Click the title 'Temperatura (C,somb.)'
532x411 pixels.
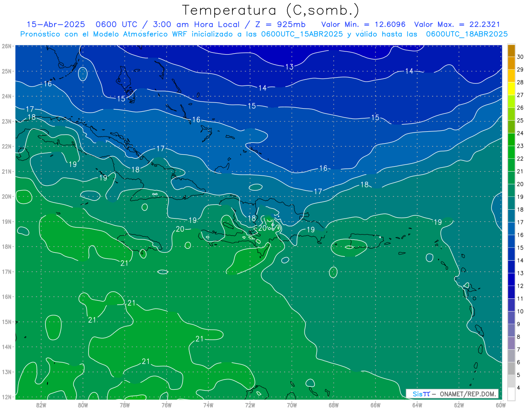271,10
